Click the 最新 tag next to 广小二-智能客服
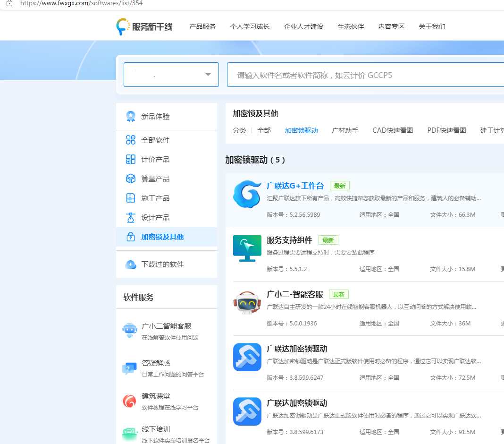Screen dimensions: 504x444 (x=339, y=295)
